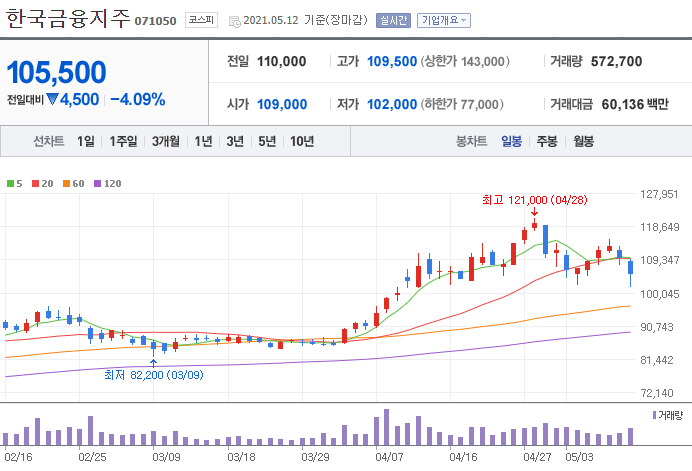
Task: Open the 기업개요 dropdown
Action: point(444,20)
